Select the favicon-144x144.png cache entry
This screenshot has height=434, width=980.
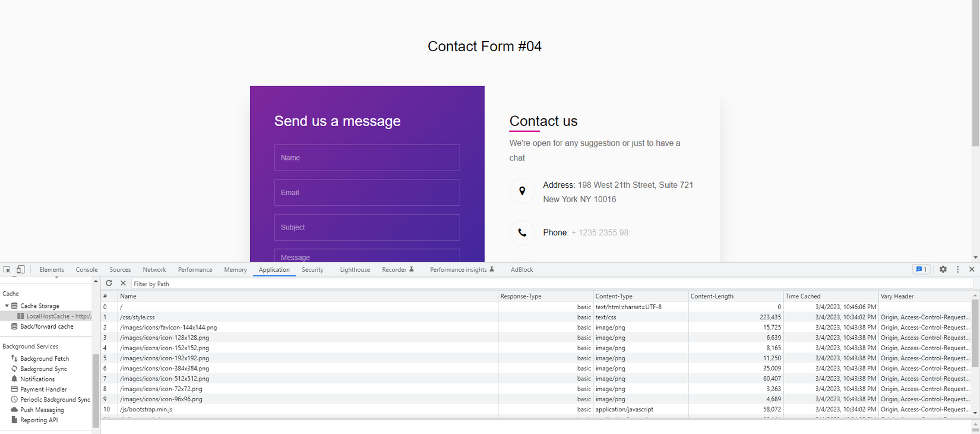click(536, 328)
